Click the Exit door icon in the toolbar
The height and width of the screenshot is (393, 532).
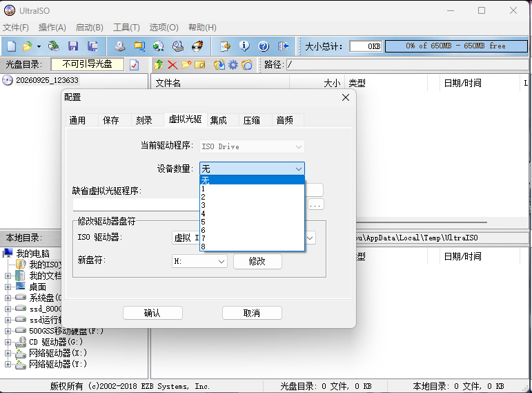[283, 46]
